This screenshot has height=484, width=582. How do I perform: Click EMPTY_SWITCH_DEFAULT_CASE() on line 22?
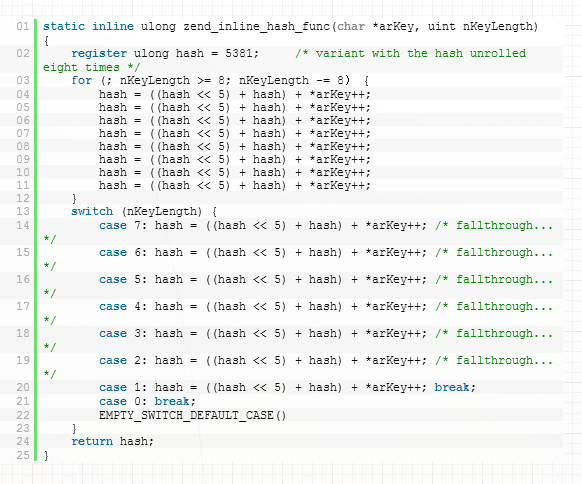click(x=193, y=415)
